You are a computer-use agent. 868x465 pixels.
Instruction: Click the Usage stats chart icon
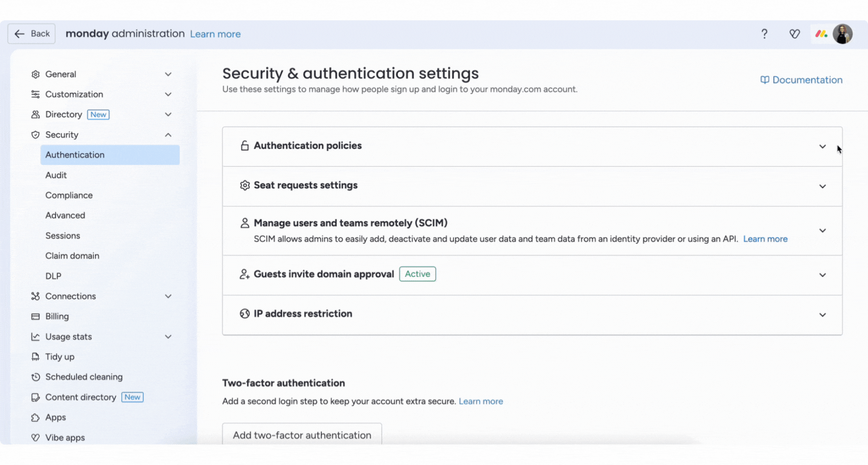coord(36,337)
